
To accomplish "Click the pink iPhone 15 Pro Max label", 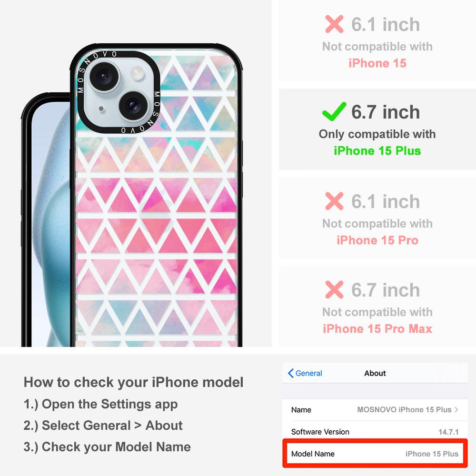I will click(x=377, y=329).
